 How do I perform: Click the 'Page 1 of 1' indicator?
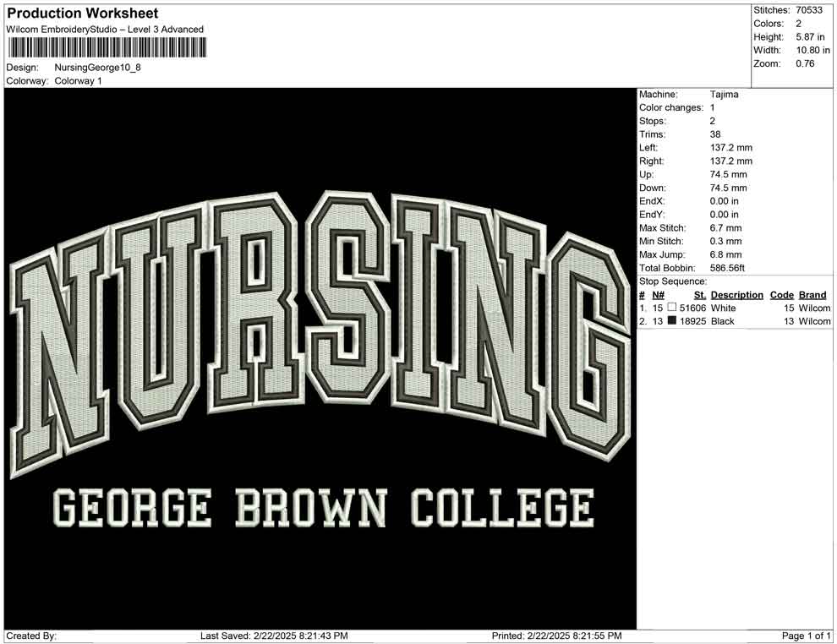tap(806, 636)
